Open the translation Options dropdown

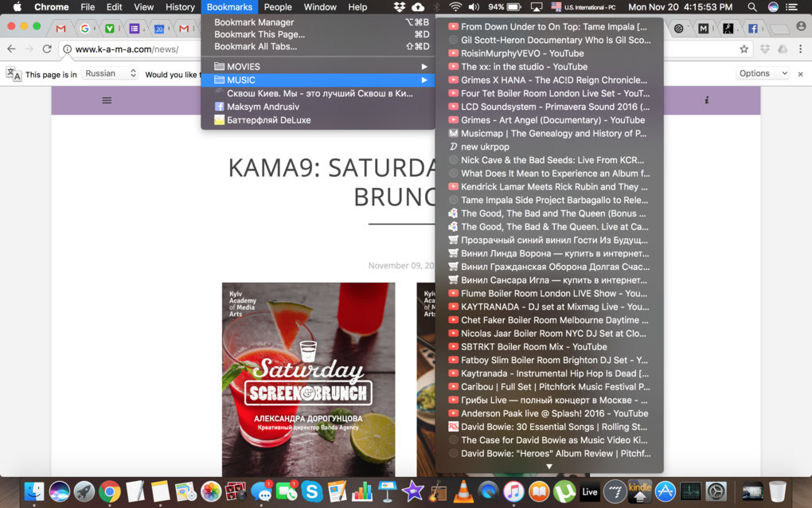(763, 73)
